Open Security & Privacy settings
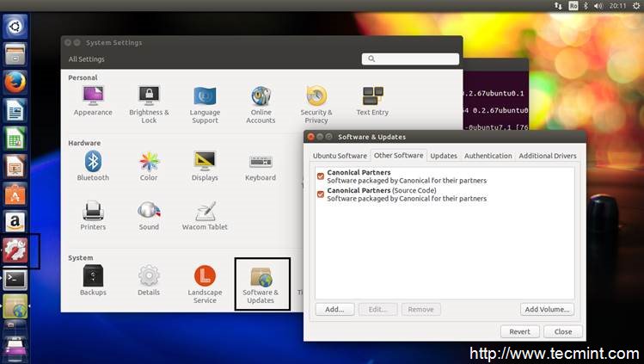Image resolution: width=644 pixels, height=364 pixels. click(316, 104)
